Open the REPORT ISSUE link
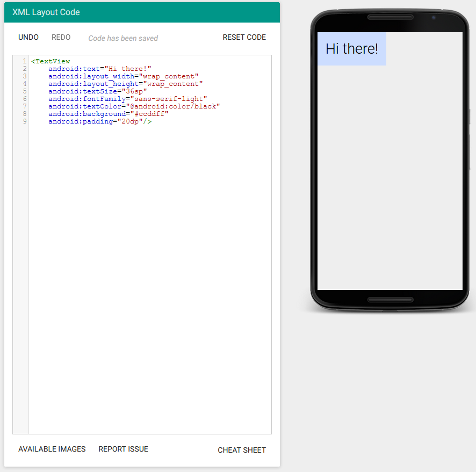This screenshot has height=472, width=476. pyautogui.click(x=123, y=449)
